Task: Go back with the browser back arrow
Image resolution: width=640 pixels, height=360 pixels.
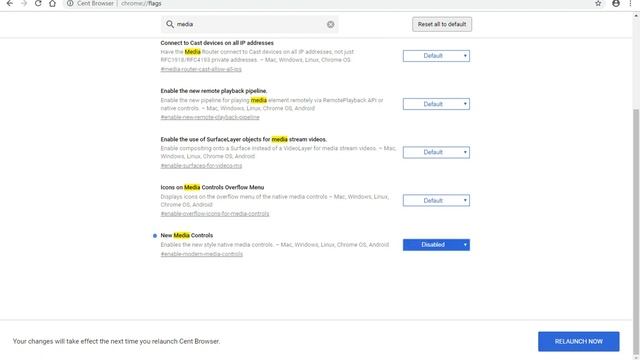Action: tap(9, 3)
